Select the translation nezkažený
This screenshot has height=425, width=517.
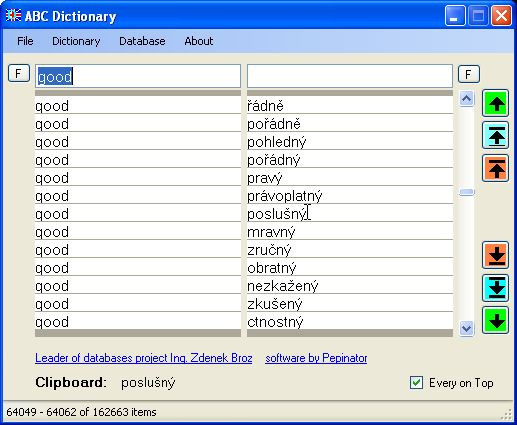tap(350, 286)
